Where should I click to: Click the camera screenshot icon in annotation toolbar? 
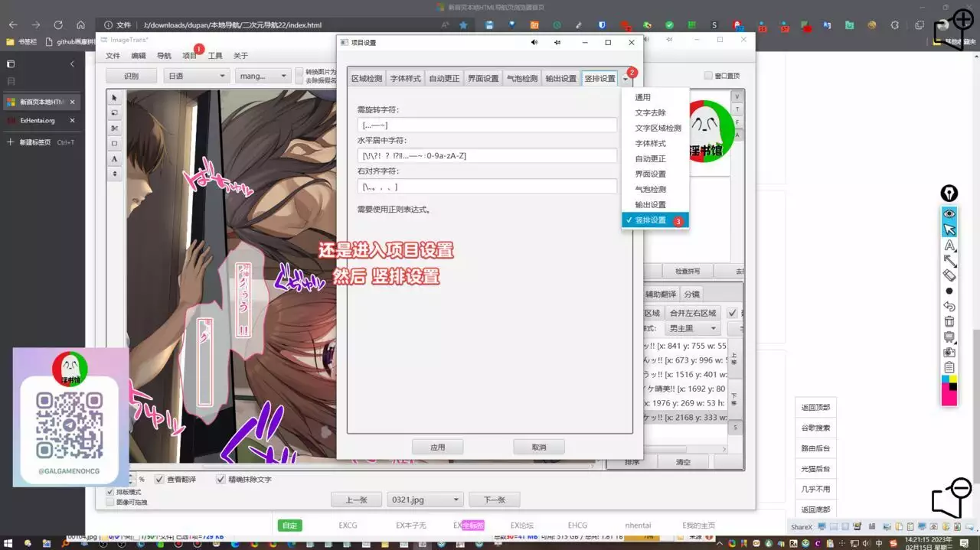[949, 352]
